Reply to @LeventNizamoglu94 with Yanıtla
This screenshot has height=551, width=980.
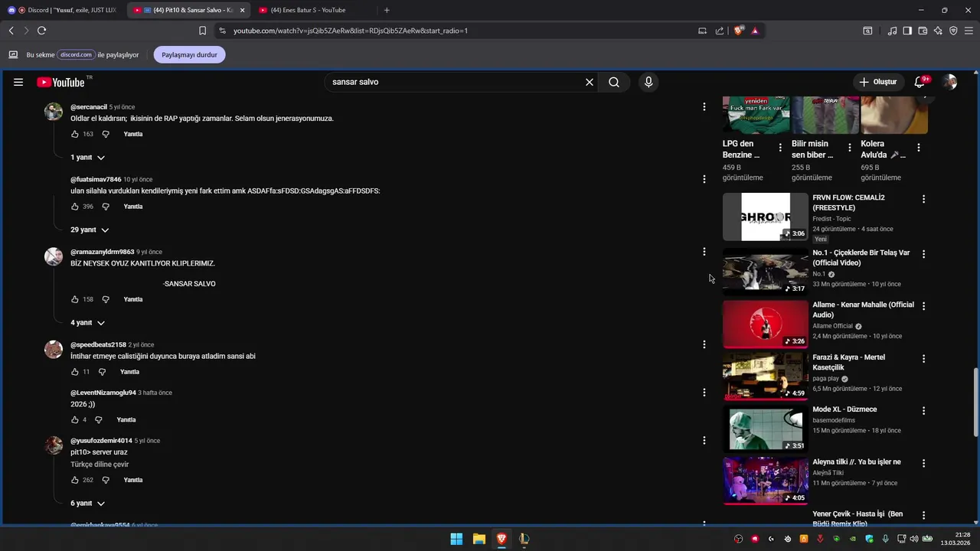coord(126,420)
